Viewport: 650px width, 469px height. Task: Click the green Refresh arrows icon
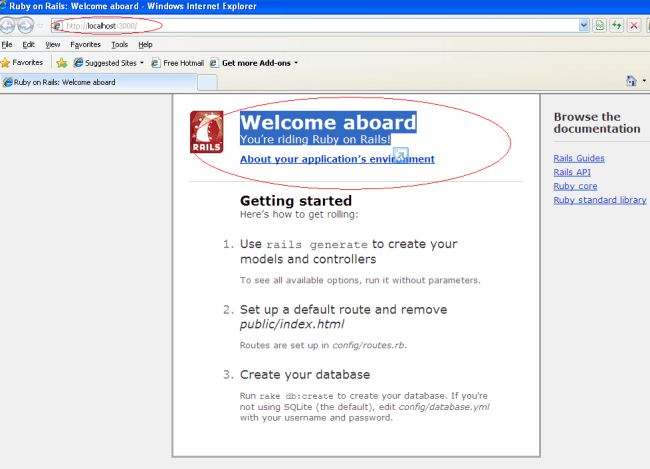pos(617,26)
